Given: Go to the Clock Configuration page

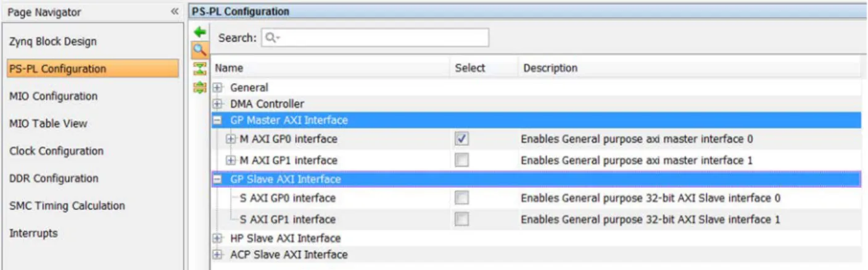Looking at the screenshot, I should 56,151.
